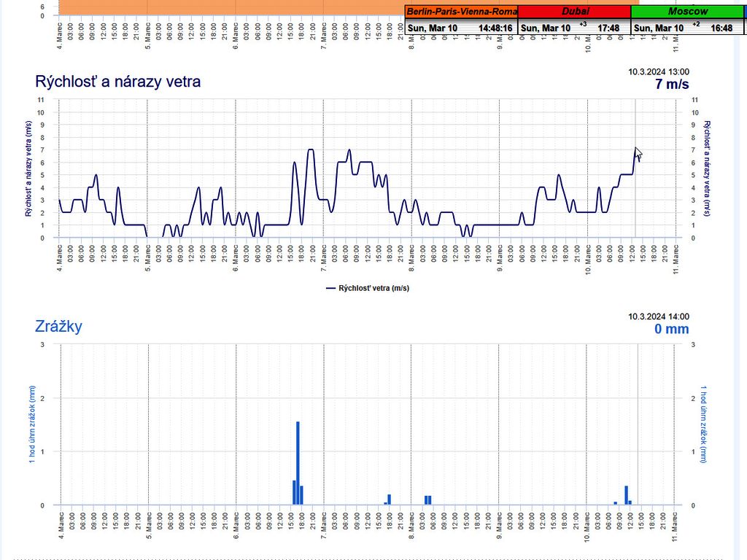Click the 10.3.2024 14:00 timestamp above precipitation
Viewport: 747px width, 560px height.
click(x=658, y=316)
